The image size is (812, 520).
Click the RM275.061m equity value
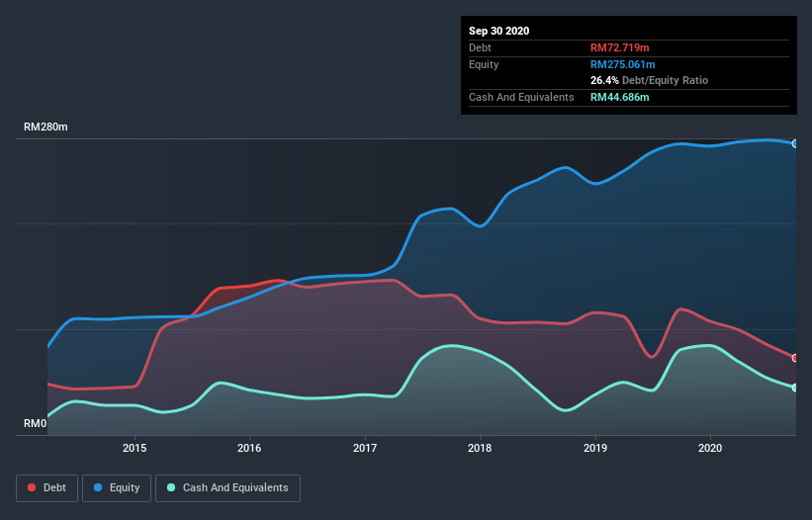(x=623, y=64)
